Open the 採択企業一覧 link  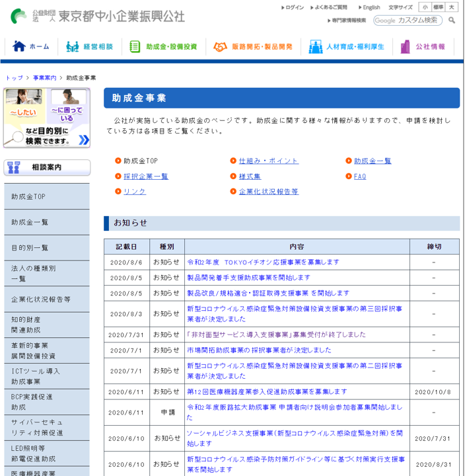pos(145,177)
